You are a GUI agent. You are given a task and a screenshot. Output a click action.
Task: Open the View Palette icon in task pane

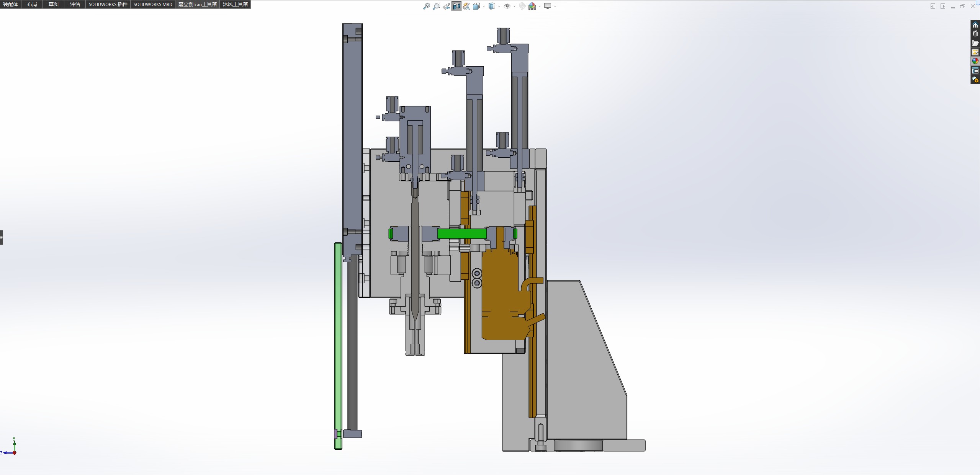point(975,52)
